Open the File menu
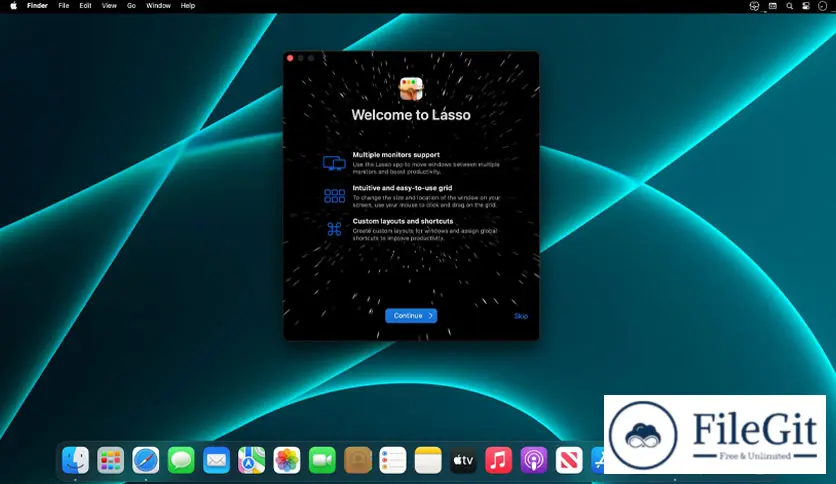Screen dimensions: 836x484 tap(64, 6)
